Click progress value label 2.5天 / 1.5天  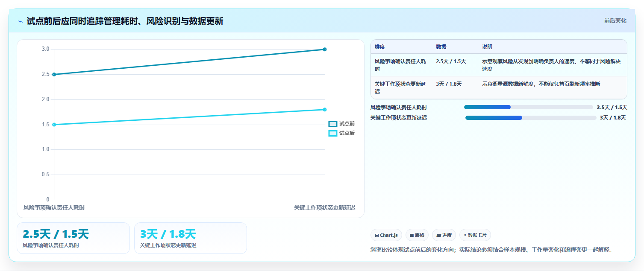point(612,108)
